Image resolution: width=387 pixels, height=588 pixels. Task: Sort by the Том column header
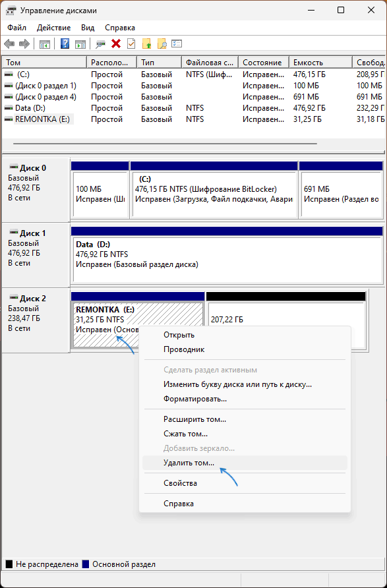pos(44,63)
